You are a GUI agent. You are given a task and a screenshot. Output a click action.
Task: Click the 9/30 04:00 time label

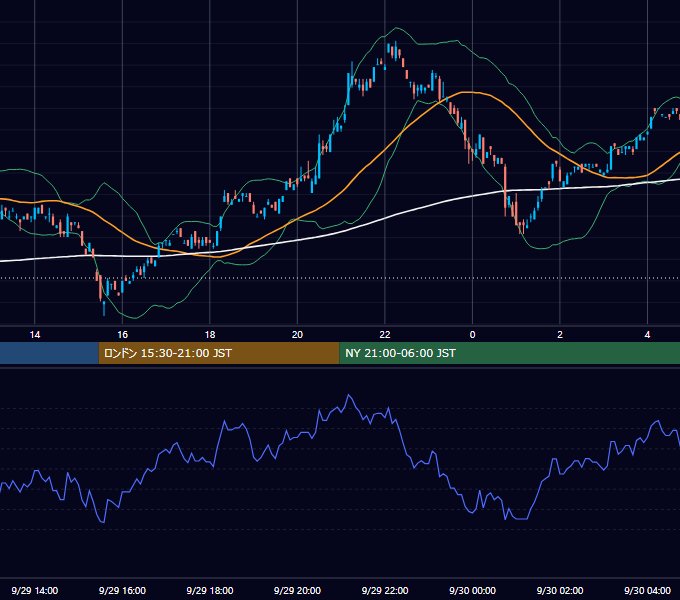tap(647, 590)
